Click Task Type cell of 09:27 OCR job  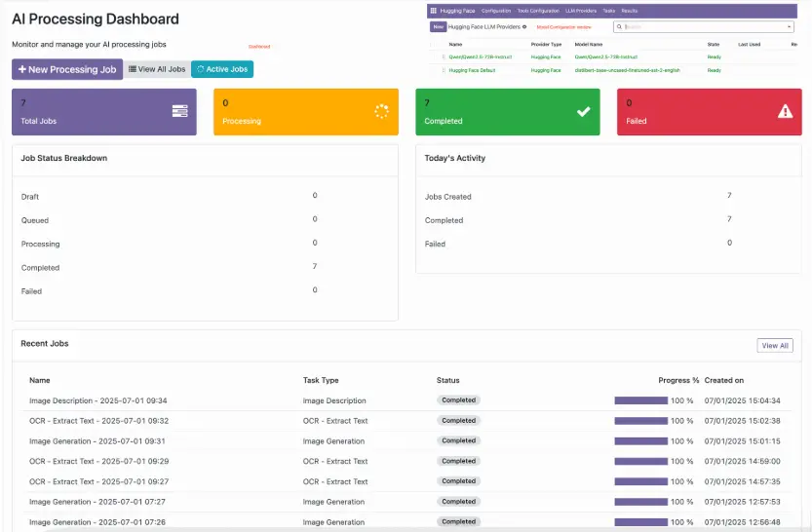pos(335,481)
